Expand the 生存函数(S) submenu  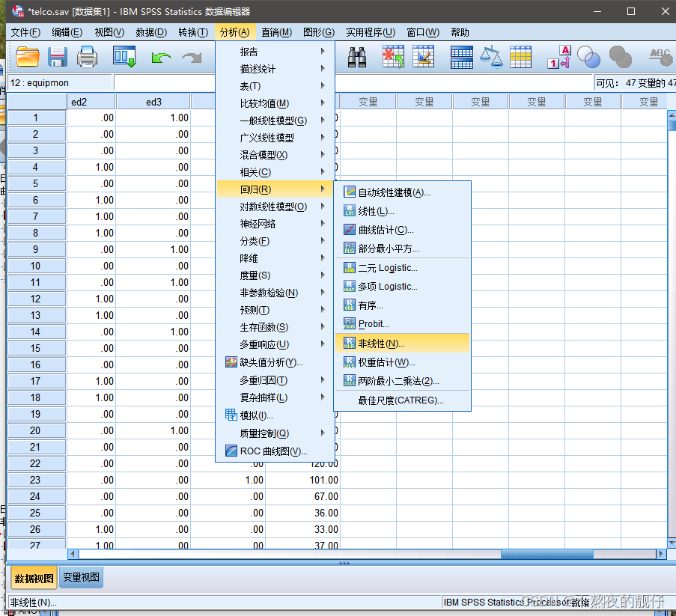(x=275, y=327)
